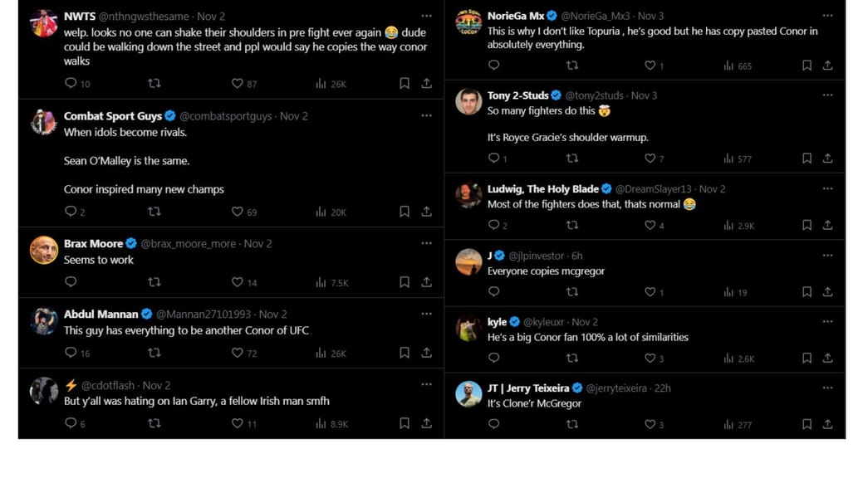
Task: Retweet Combat Sport Guys' post
Action: (154, 212)
